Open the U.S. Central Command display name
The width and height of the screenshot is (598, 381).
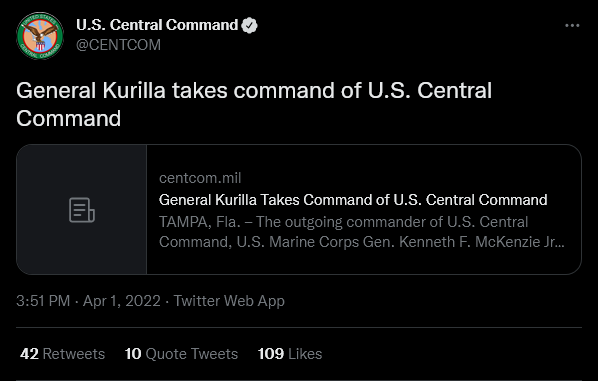(x=157, y=25)
